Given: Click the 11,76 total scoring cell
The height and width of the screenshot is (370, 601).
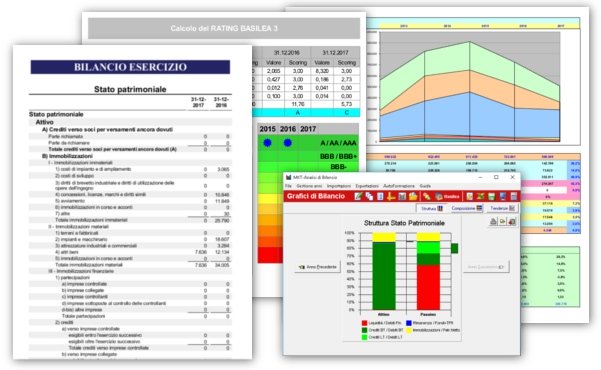Looking at the screenshot, I should [298, 104].
